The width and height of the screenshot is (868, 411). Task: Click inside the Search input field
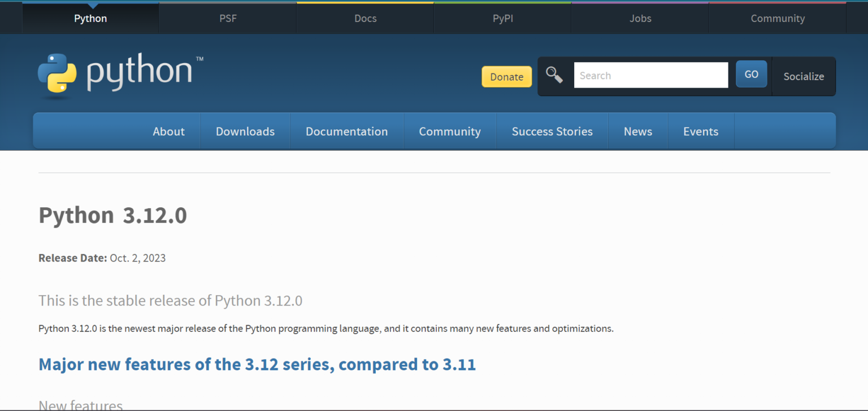coord(650,75)
